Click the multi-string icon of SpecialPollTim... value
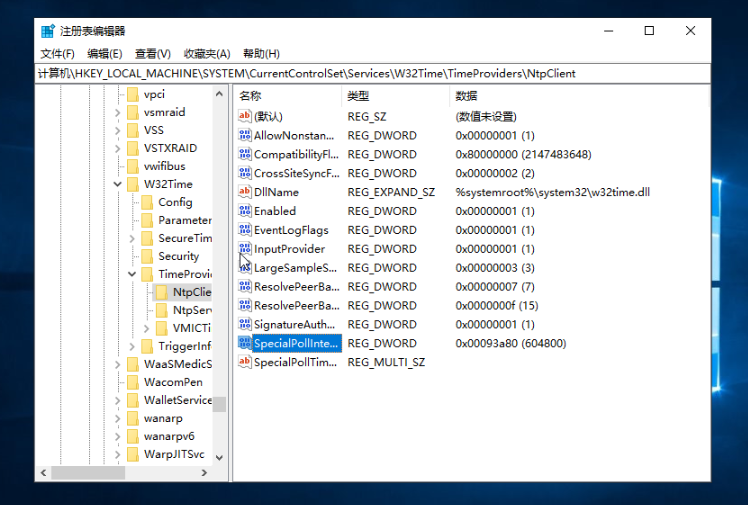Screen dimensions: 748x505 (x=245, y=362)
